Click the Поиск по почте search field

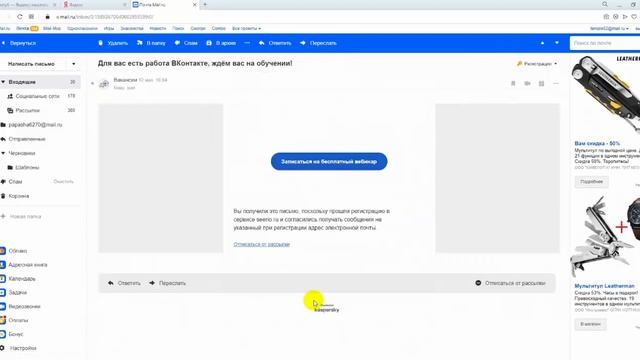pos(605,43)
